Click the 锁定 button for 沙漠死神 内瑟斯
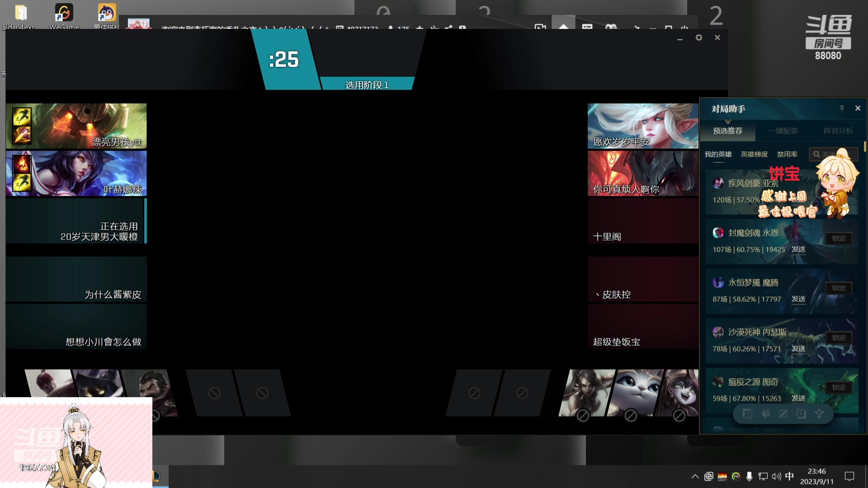This screenshot has height=488, width=868. coord(839,338)
